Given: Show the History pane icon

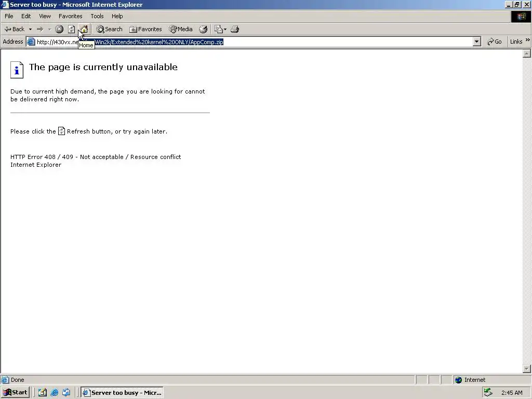Looking at the screenshot, I should [x=203, y=29].
